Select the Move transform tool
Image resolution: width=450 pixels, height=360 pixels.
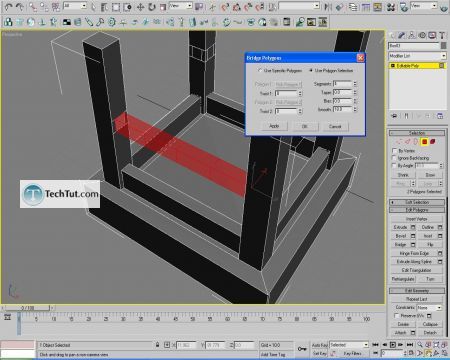pos(141,7)
